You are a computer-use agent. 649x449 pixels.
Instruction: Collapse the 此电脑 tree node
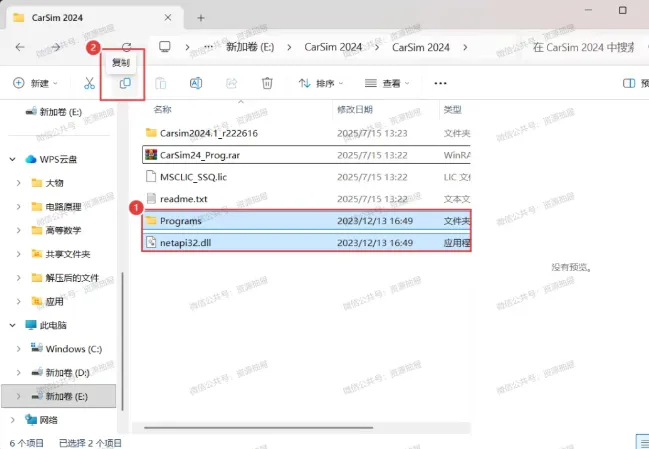click(12, 325)
